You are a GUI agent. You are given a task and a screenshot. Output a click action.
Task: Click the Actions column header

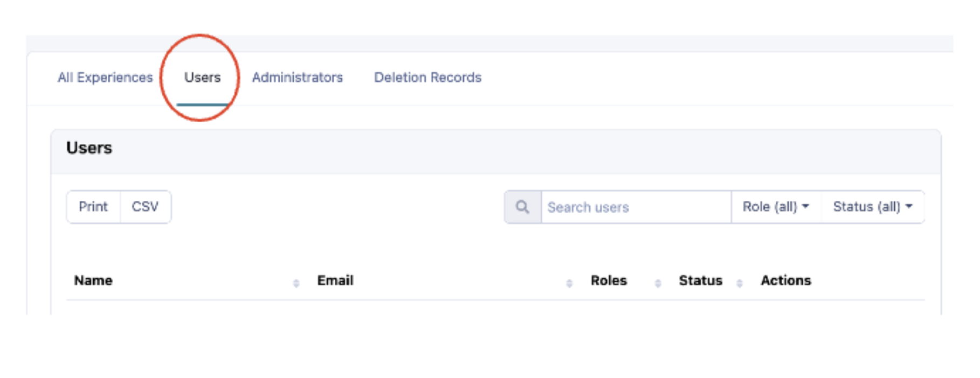[785, 281]
